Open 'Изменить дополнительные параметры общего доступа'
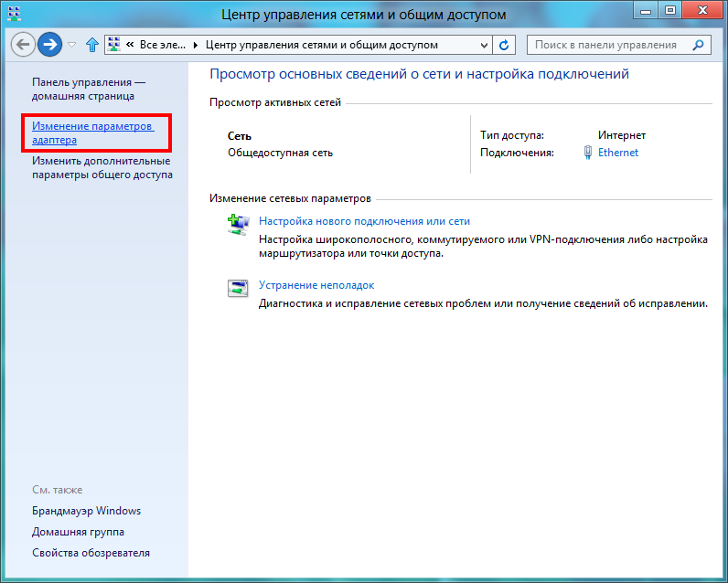The image size is (728, 583). (x=102, y=167)
